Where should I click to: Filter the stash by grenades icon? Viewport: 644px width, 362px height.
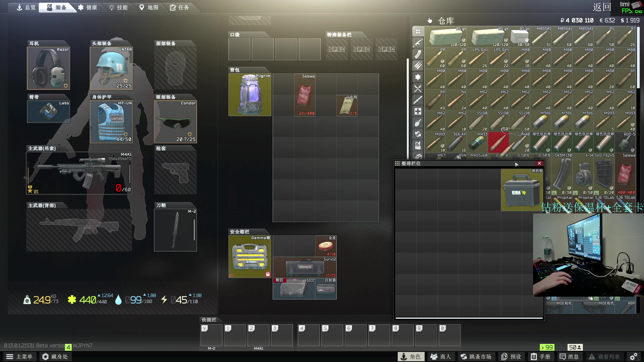[418, 123]
